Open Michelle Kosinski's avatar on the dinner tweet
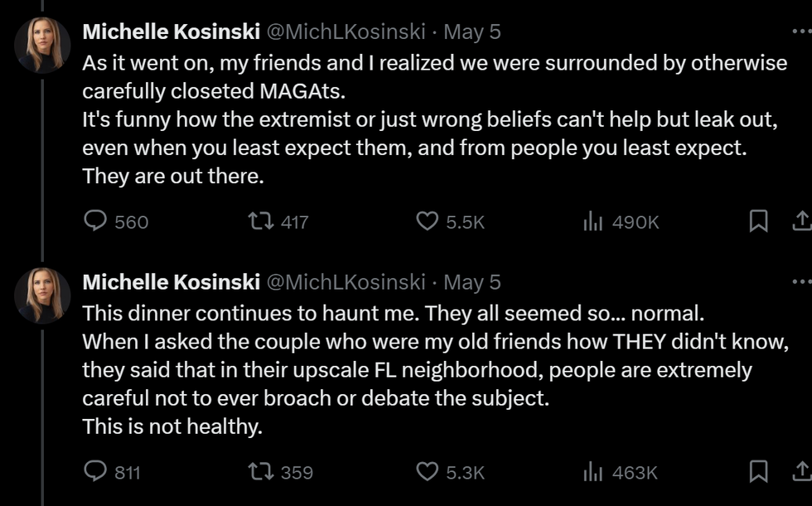Image resolution: width=812 pixels, height=506 pixels. point(42,295)
